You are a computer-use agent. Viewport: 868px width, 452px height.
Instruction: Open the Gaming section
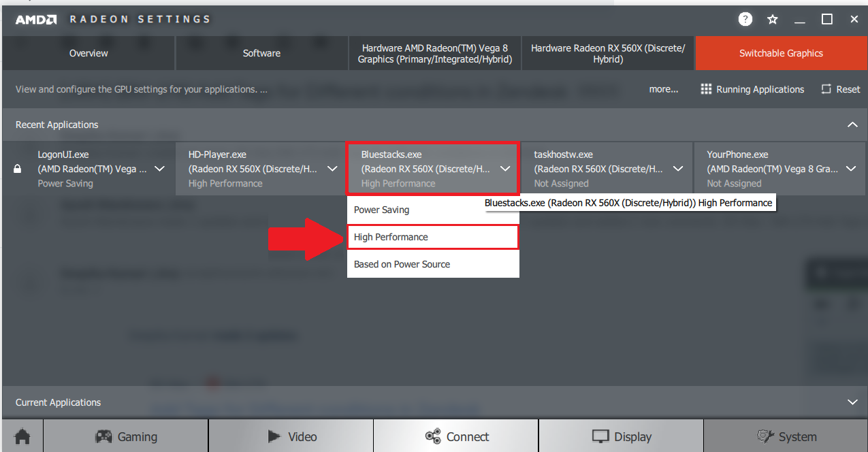[126, 436]
